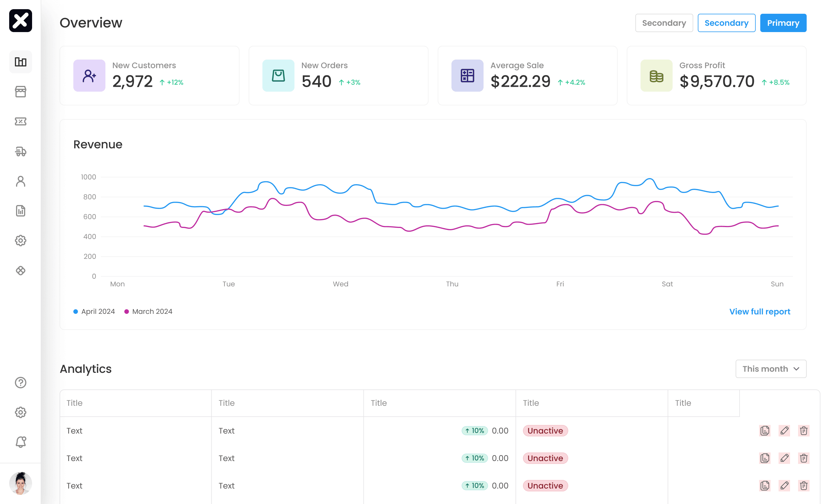
Task: Delete the second analytics table row
Action: (x=804, y=458)
